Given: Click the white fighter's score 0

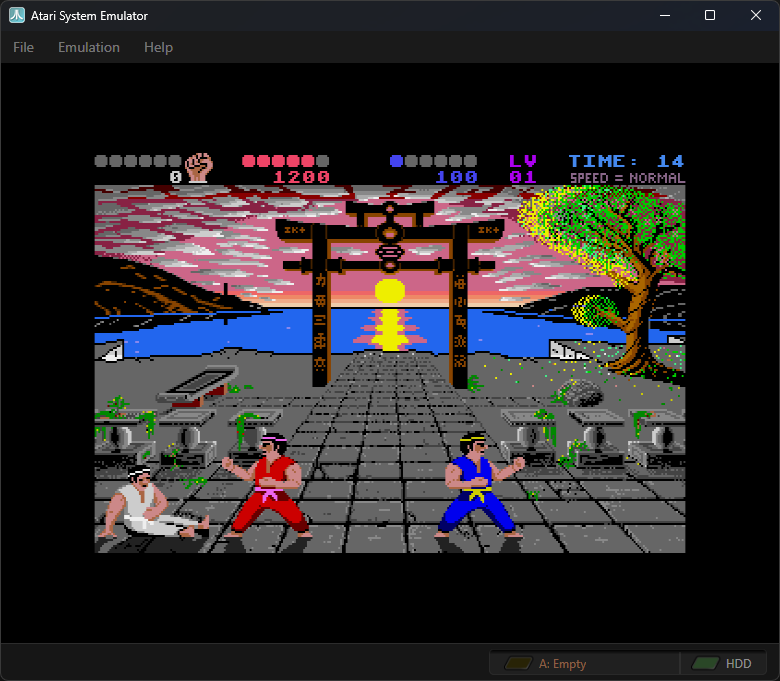Looking at the screenshot, I should tap(176, 177).
